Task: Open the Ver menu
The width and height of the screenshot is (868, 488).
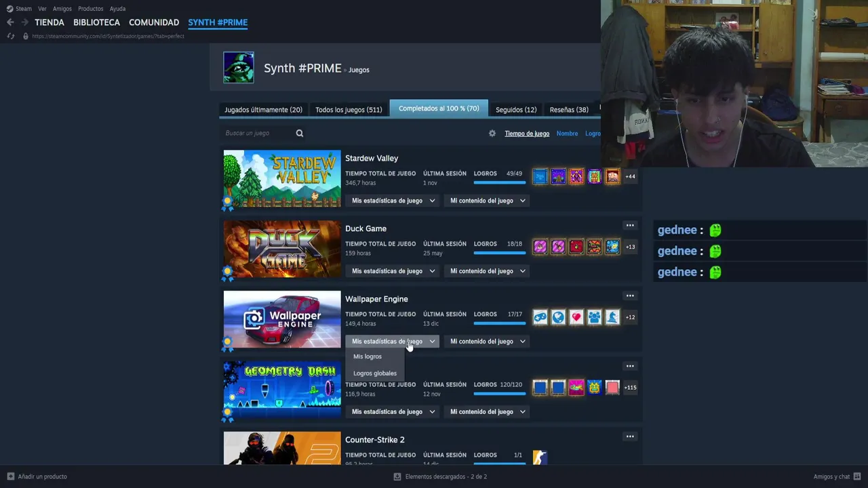Action: point(42,9)
